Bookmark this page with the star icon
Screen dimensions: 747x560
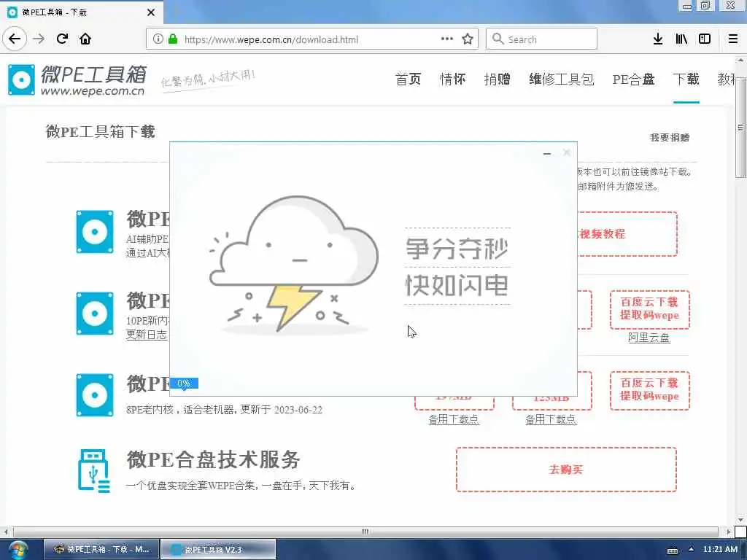pos(468,39)
